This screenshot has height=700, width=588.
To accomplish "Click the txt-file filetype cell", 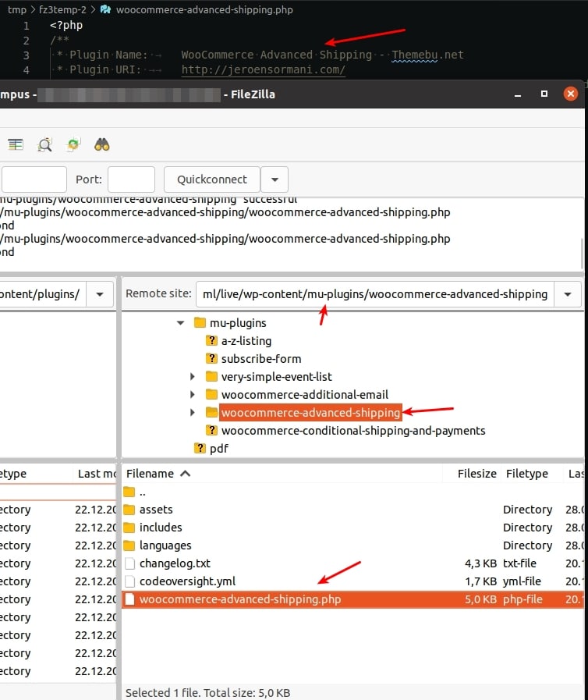I will (519, 563).
